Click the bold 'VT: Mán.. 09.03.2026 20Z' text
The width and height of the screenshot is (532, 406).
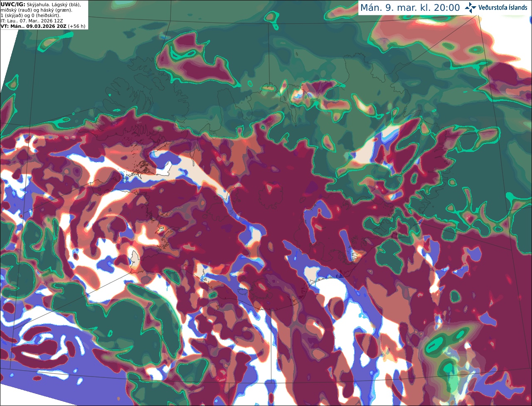click(34, 26)
